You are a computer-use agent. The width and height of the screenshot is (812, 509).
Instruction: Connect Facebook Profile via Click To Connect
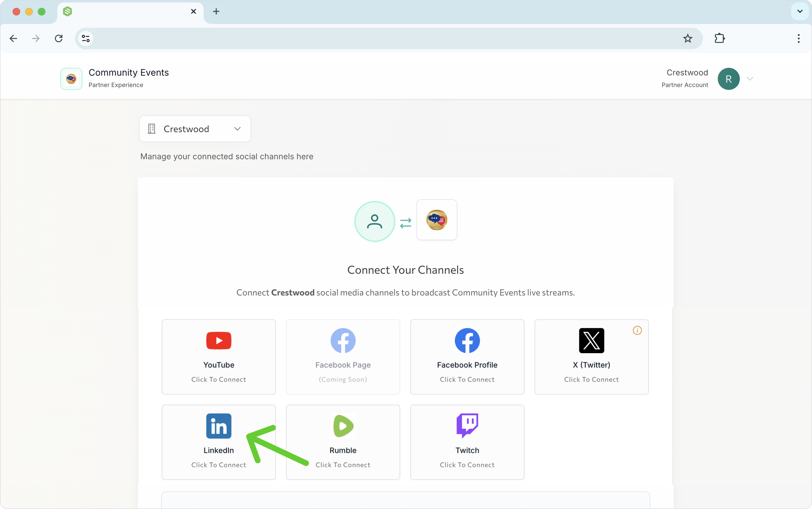click(467, 379)
